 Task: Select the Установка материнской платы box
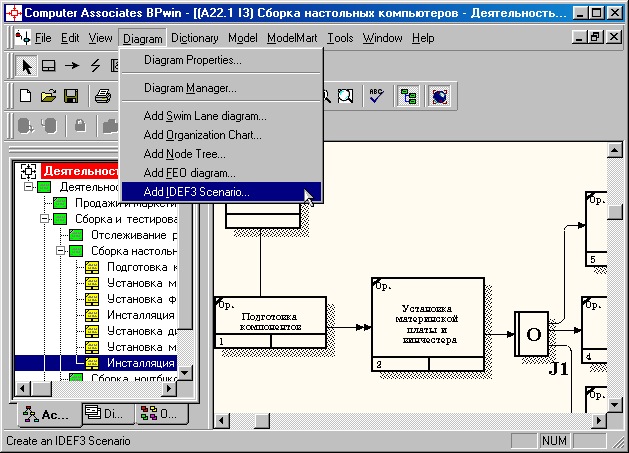(x=428, y=324)
